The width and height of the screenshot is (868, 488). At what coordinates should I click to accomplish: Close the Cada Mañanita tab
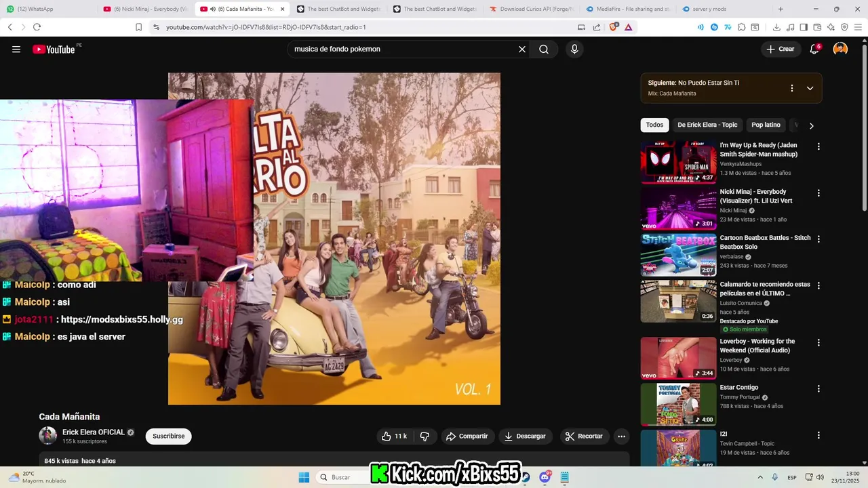282,9
